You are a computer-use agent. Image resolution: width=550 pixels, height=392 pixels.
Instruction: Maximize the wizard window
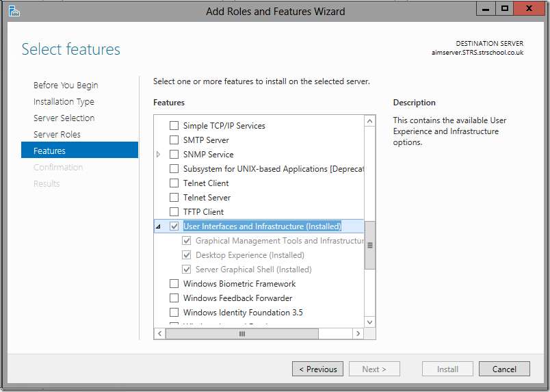(505, 9)
